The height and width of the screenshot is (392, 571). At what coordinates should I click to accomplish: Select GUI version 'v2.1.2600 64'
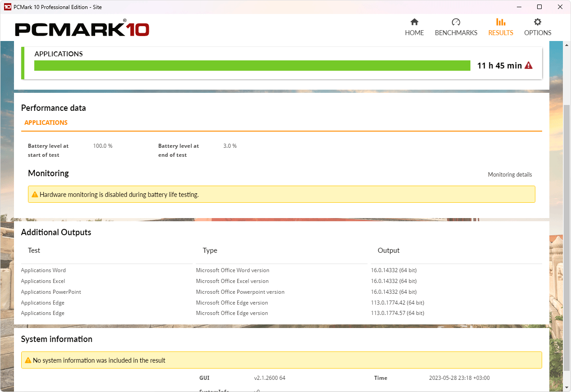pos(270,378)
